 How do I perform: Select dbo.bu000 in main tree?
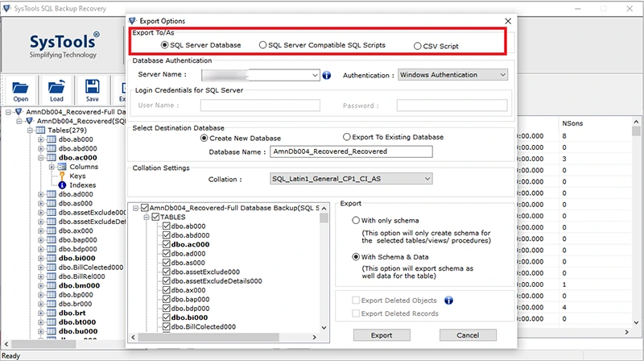78,331
